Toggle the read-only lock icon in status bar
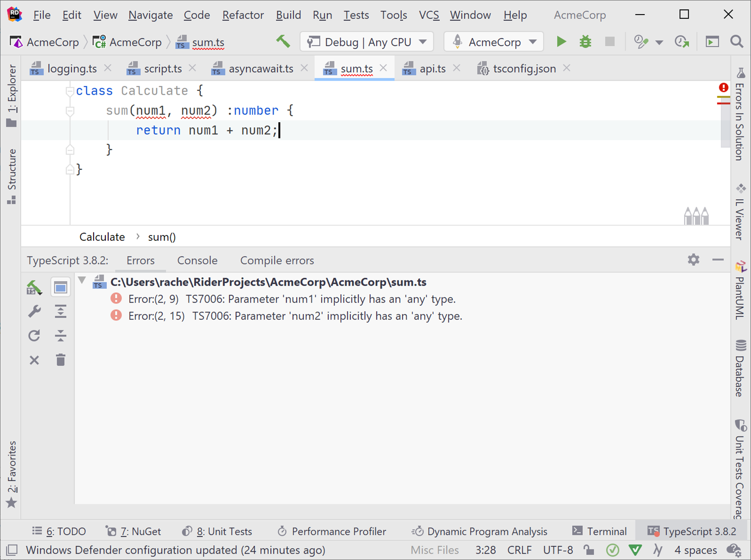This screenshot has height=560, width=751. click(x=589, y=550)
